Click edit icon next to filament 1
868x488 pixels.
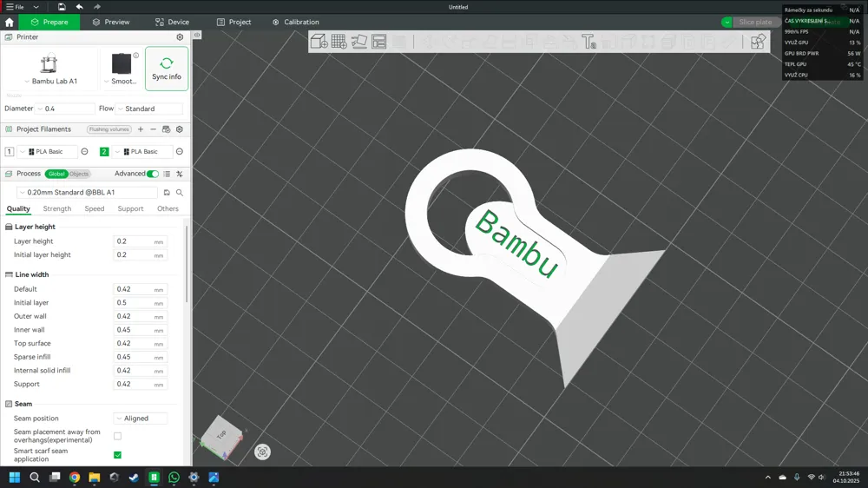tap(85, 151)
